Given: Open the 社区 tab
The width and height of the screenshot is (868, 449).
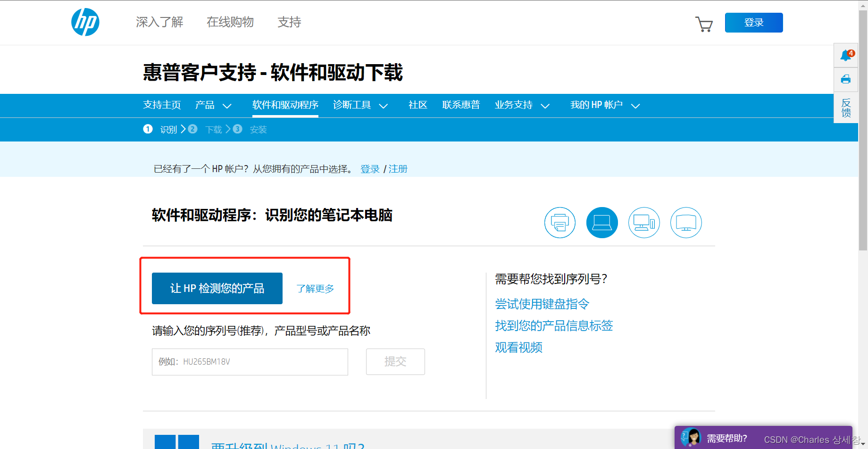Looking at the screenshot, I should [x=418, y=105].
